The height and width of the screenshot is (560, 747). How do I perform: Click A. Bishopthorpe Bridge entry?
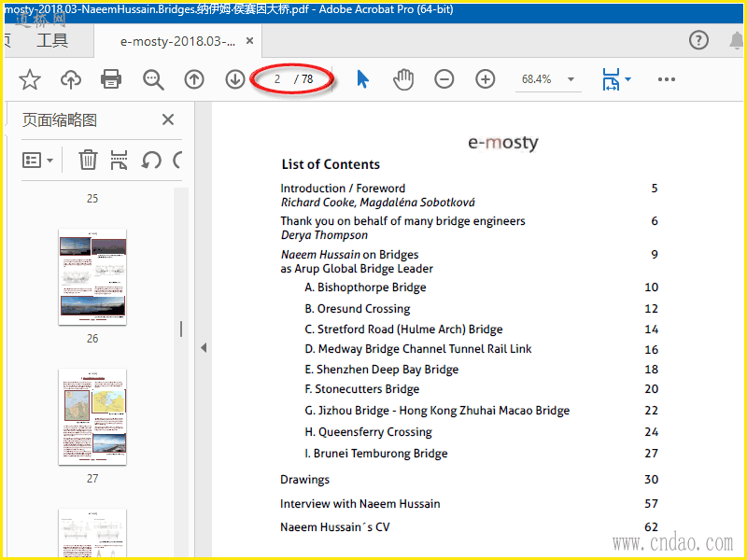click(x=365, y=287)
